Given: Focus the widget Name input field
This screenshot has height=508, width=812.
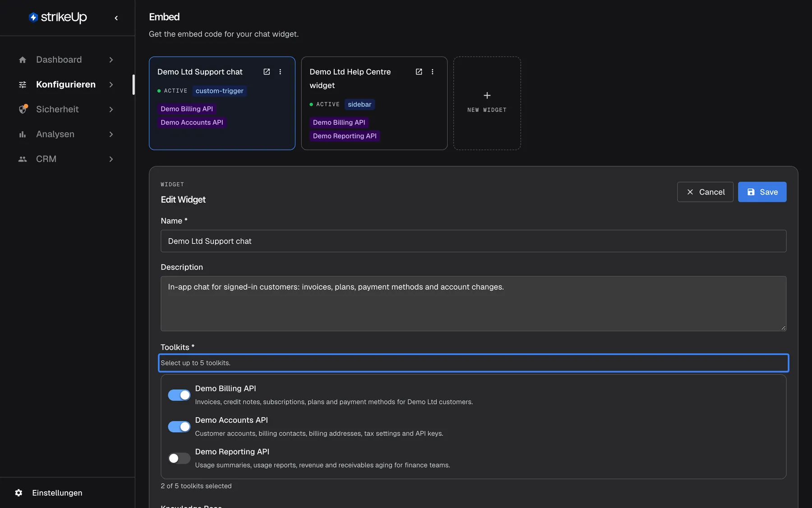Looking at the screenshot, I should (x=473, y=241).
